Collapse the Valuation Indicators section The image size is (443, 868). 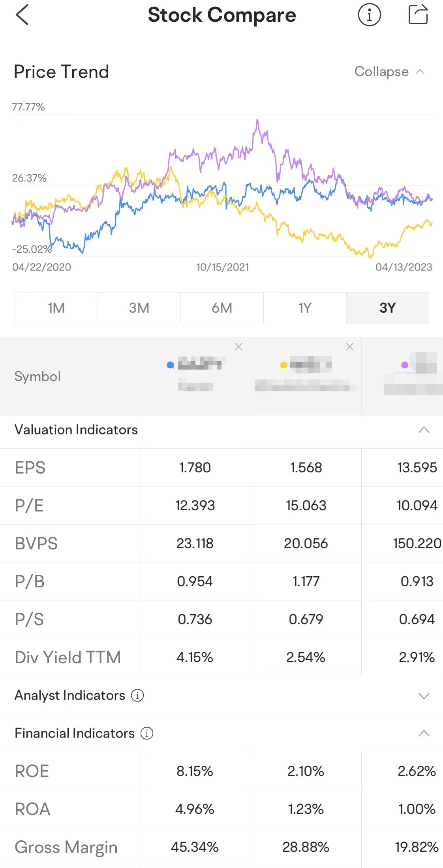pos(424,430)
